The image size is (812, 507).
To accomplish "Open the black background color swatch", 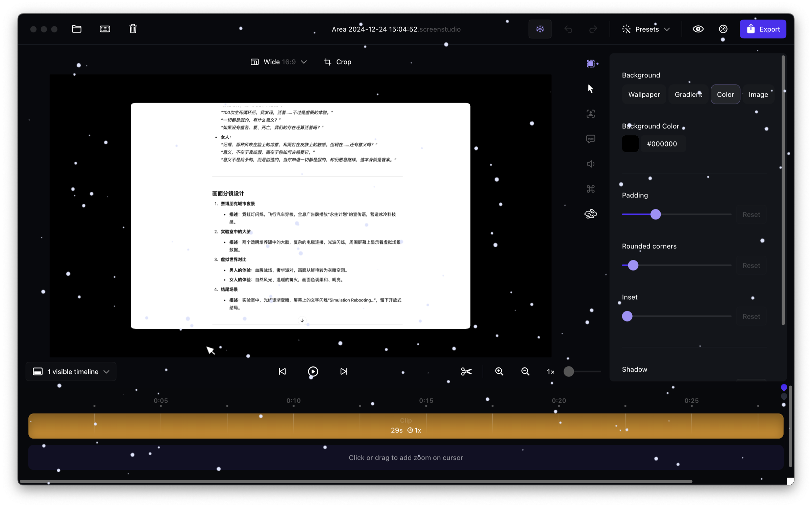I will (630, 144).
